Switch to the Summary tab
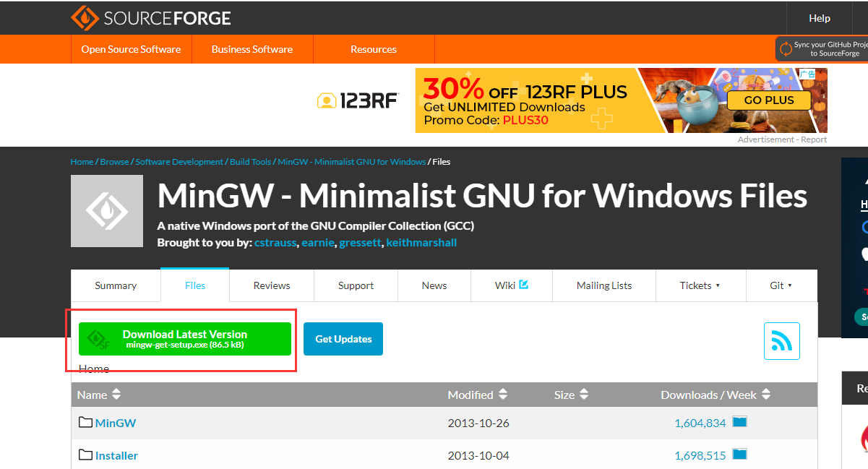Screen dimensions: 868x469 click(x=116, y=285)
